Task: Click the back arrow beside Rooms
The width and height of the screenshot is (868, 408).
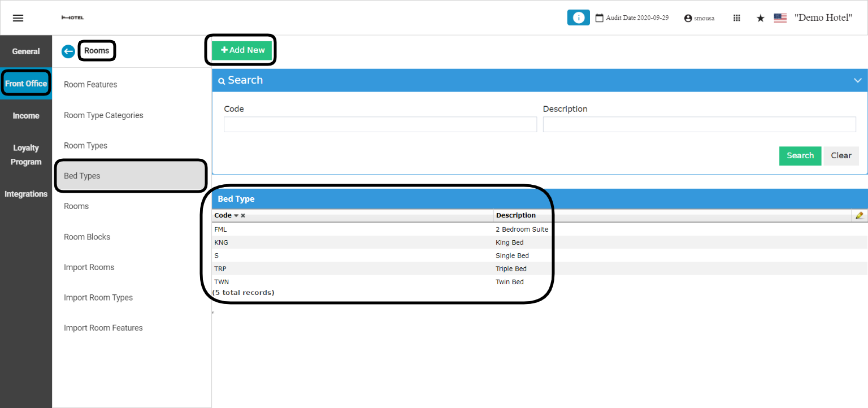Action: [68, 51]
